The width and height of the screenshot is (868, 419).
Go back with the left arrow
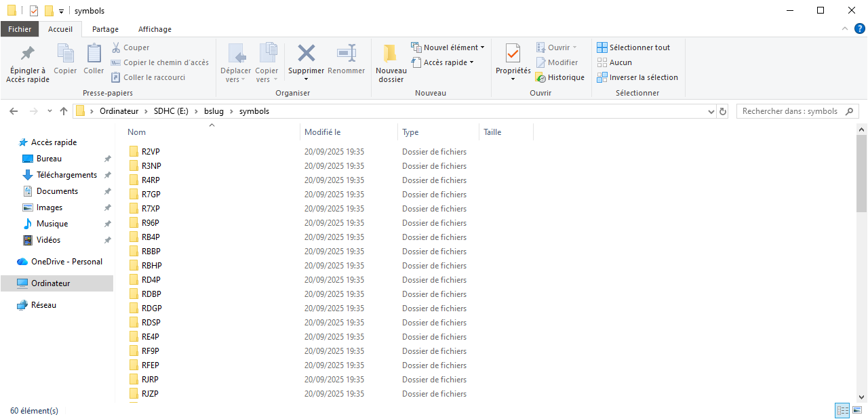point(14,111)
